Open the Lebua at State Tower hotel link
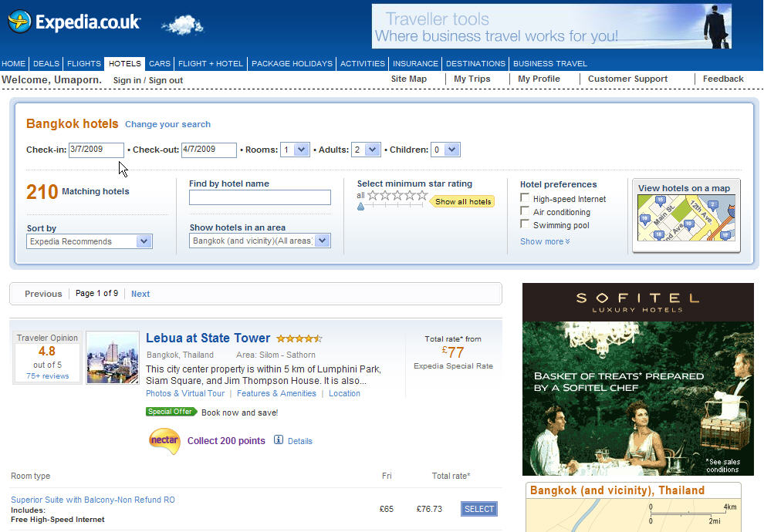This screenshot has width=764, height=532. (x=208, y=338)
